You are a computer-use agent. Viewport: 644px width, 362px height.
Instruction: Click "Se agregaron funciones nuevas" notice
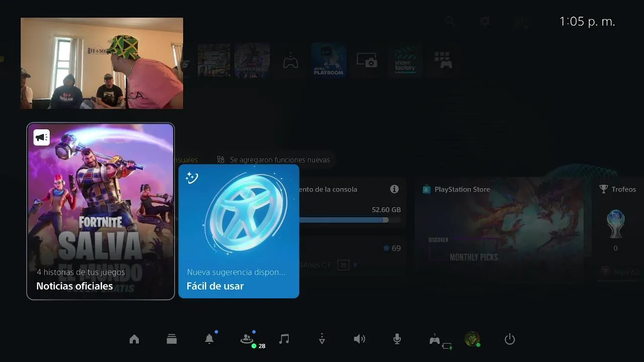(x=280, y=160)
